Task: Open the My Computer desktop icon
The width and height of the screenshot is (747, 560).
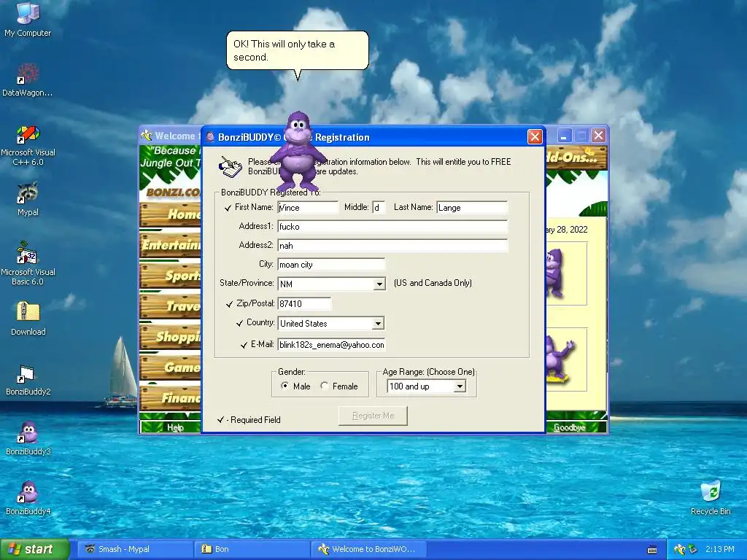Action: click(x=28, y=19)
